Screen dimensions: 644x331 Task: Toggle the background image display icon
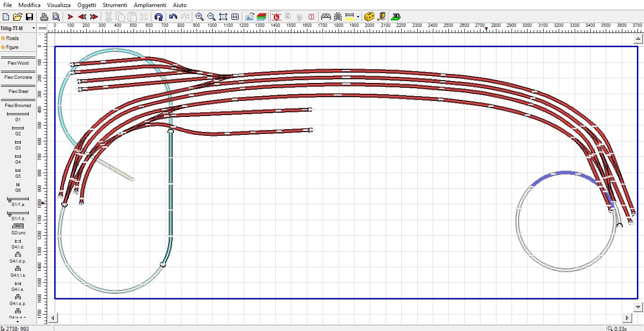click(x=250, y=17)
